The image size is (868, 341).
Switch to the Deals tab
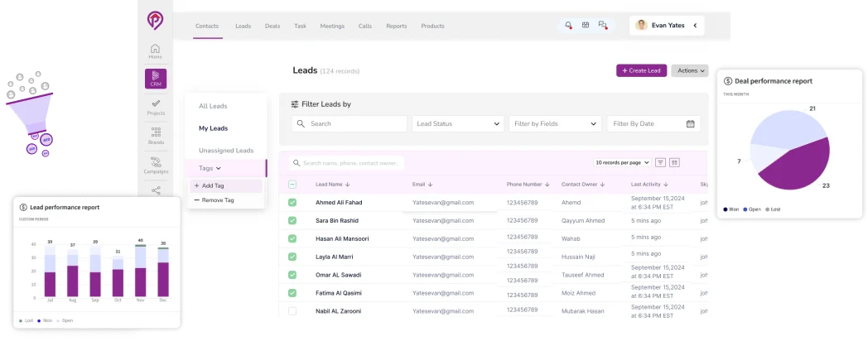(272, 26)
